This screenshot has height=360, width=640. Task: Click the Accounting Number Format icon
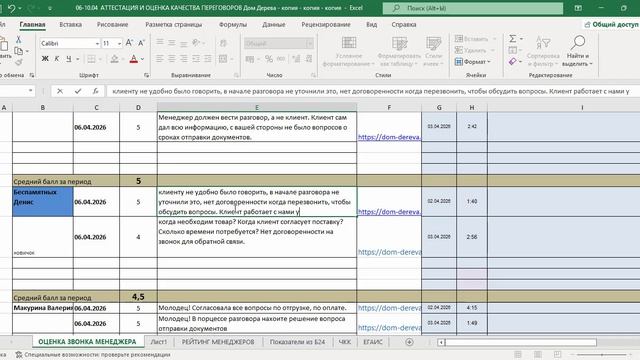(249, 59)
